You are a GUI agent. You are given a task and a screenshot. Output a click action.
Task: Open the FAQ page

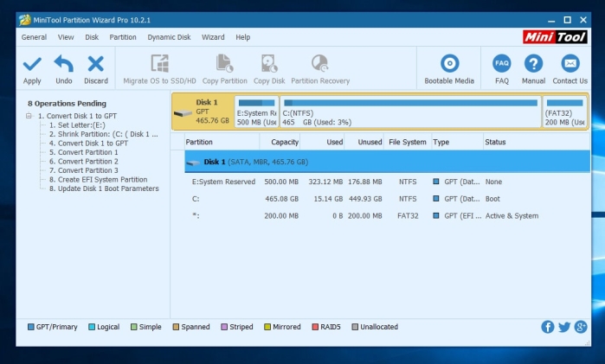pyautogui.click(x=502, y=70)
